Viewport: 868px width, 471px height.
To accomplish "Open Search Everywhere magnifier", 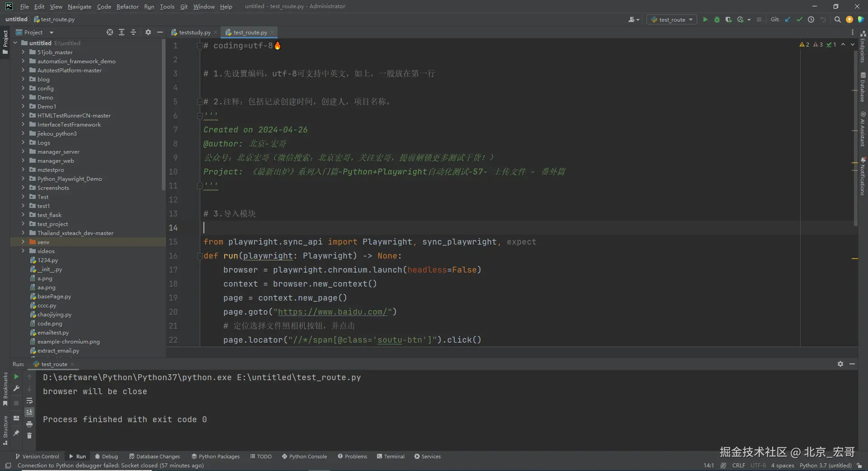I will coord(837,19).
